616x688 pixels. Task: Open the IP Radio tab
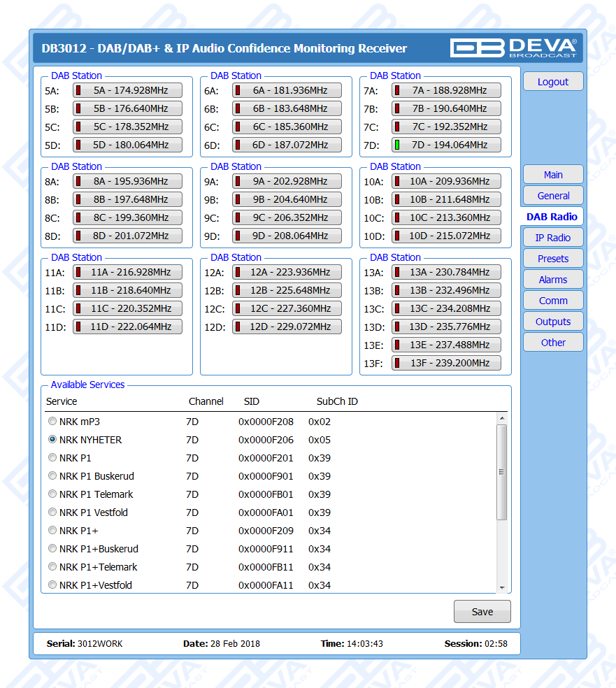pos(552,238)
